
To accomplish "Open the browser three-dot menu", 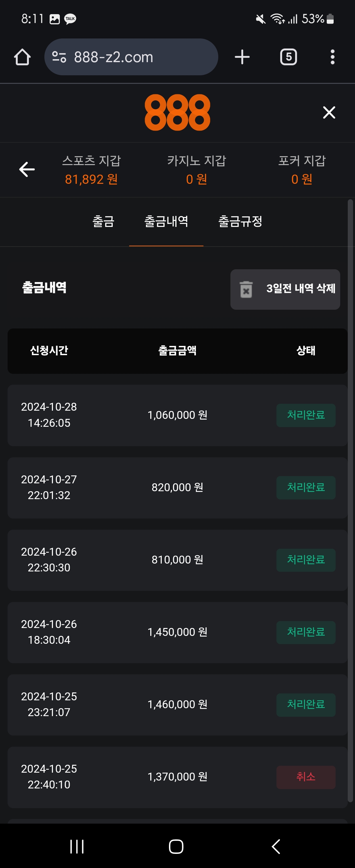I will tap(332, 57).
